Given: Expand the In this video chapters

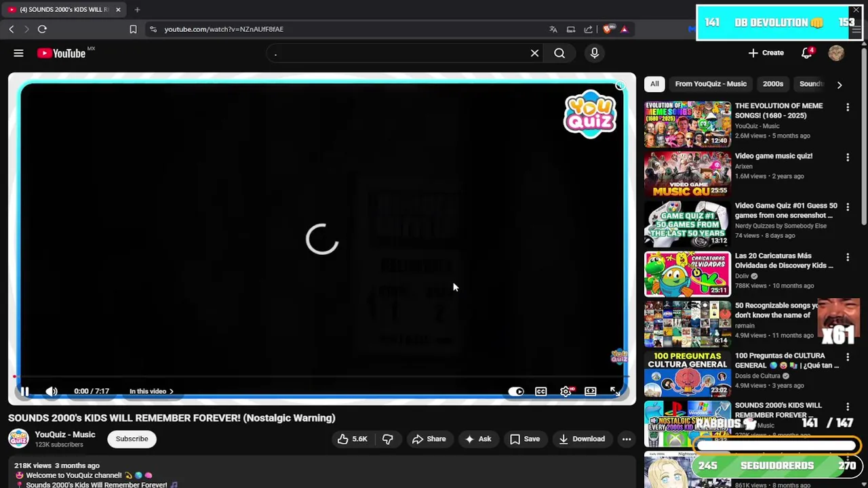Looking at the screenshot, I should click(x=151, y=391).
